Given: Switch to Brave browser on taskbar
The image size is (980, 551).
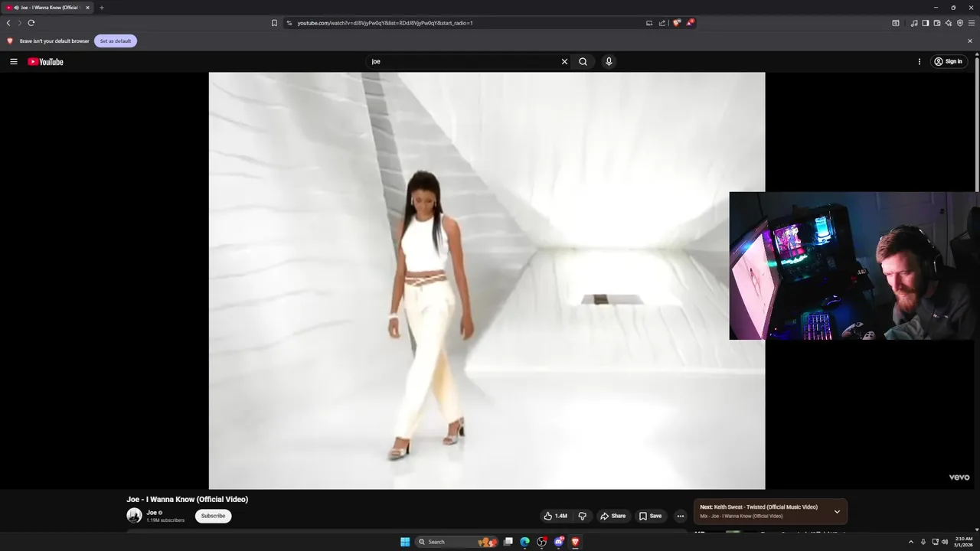Looking at the screenshot, I should pos(575,542).
